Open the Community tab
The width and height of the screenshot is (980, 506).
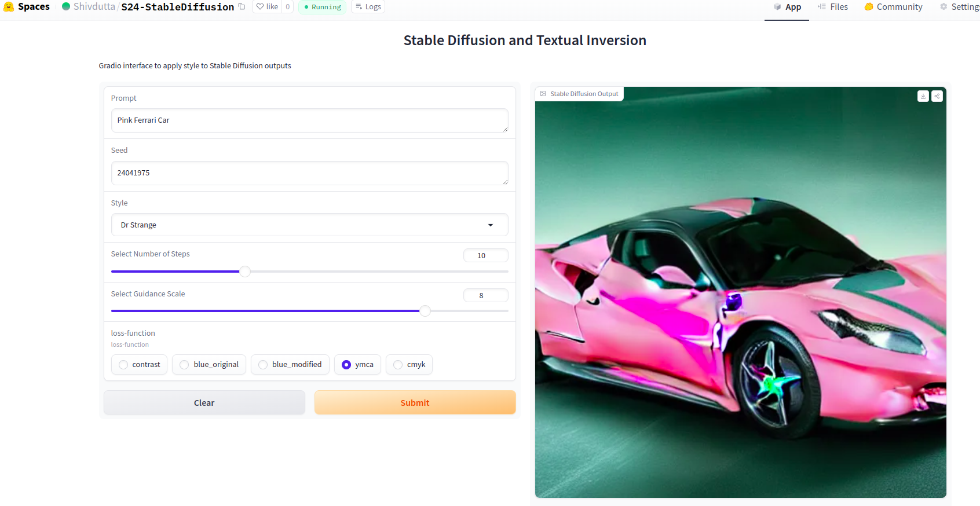coord(893,7)
